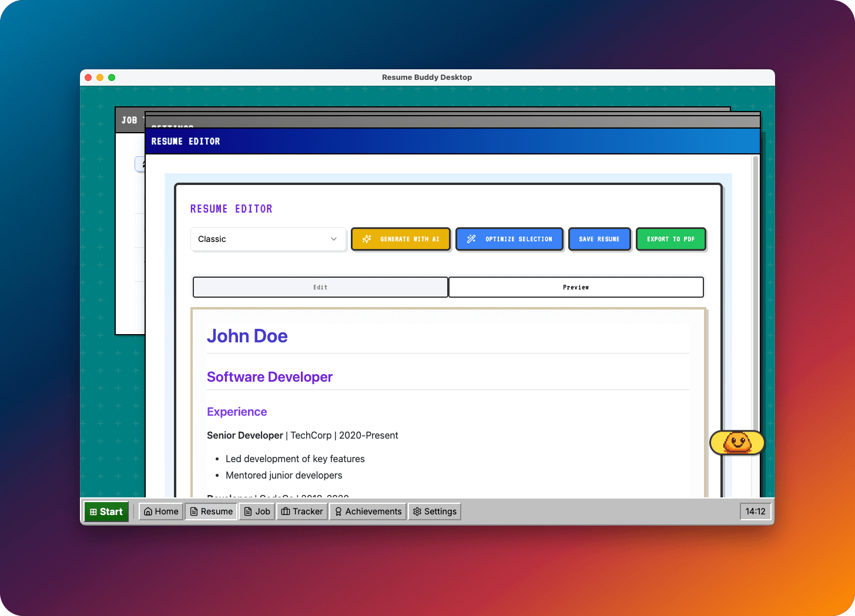Click the Resume document icon in the taskbar
This screenshot has width=855, height=616.
[x=194, y=511]
